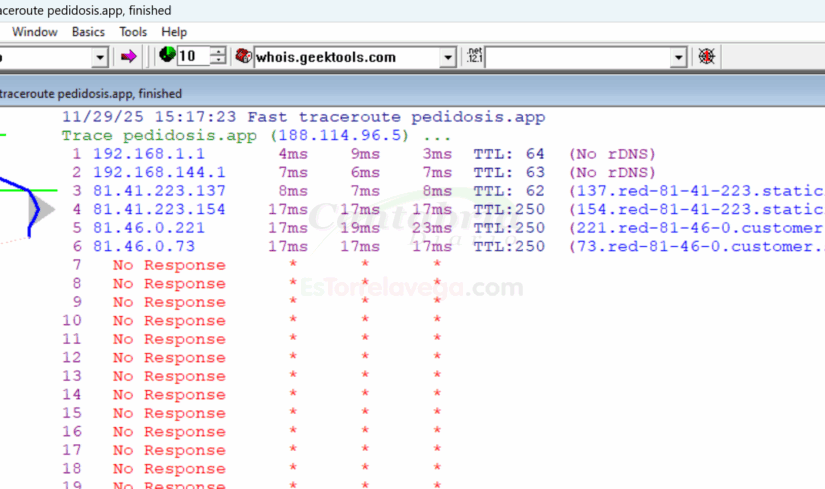Click the 9ms value on hop 1
This screenshot has width=825, height=489.
pyautogui.click(x=365, y=154)
